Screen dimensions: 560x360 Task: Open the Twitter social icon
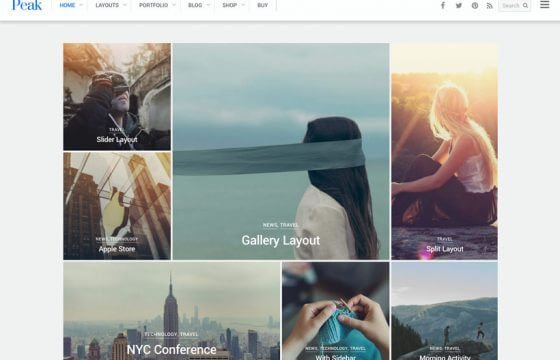(459, 5)
